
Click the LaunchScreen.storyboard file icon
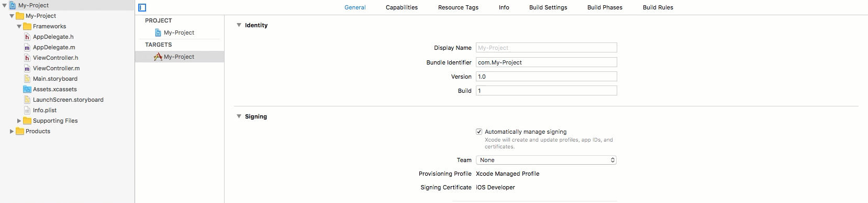27,100
